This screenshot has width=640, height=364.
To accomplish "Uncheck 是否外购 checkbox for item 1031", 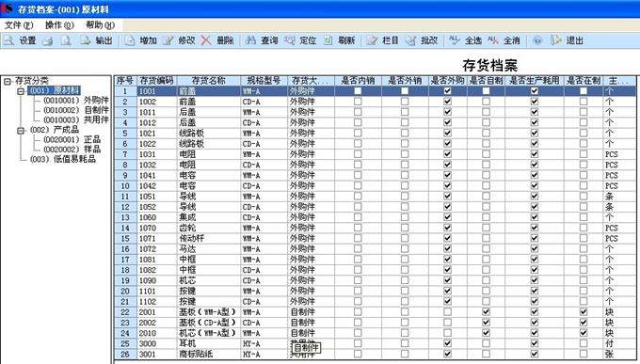I will tap(447, 154).
